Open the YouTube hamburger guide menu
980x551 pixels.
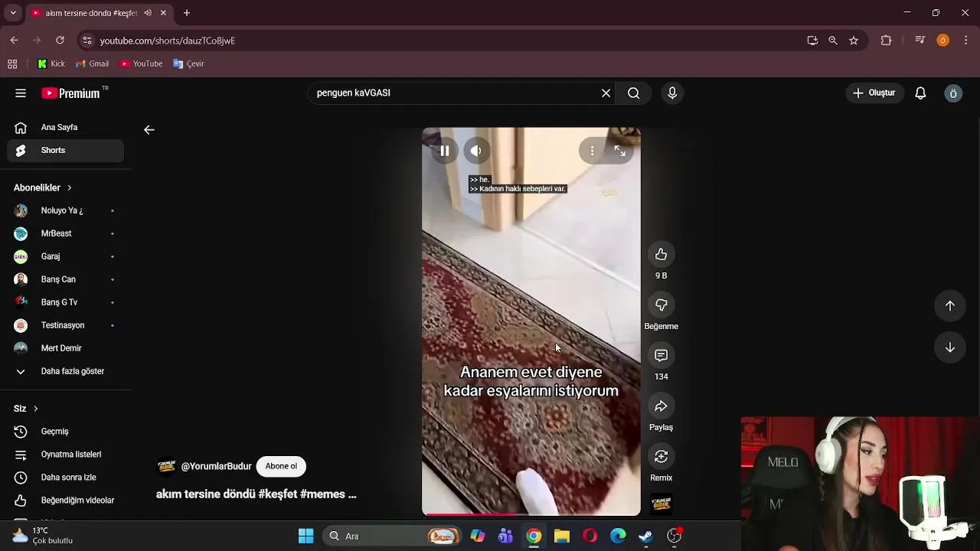(21, 93)
